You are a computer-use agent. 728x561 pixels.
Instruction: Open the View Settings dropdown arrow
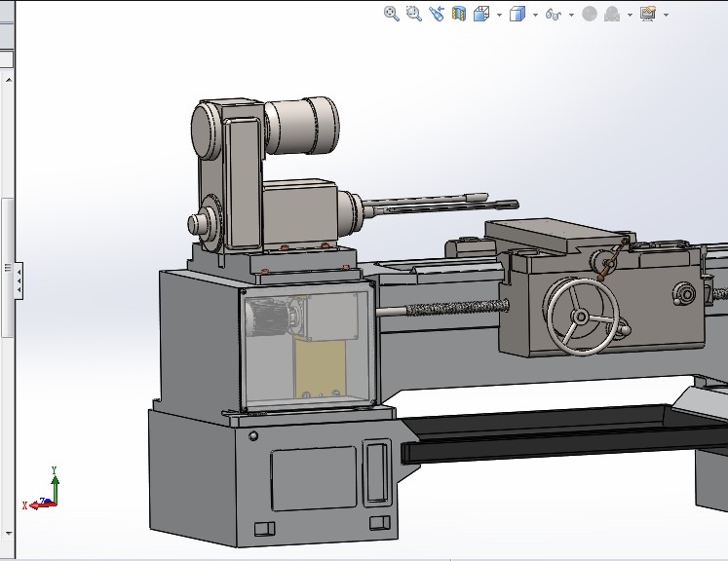(667, 15)
